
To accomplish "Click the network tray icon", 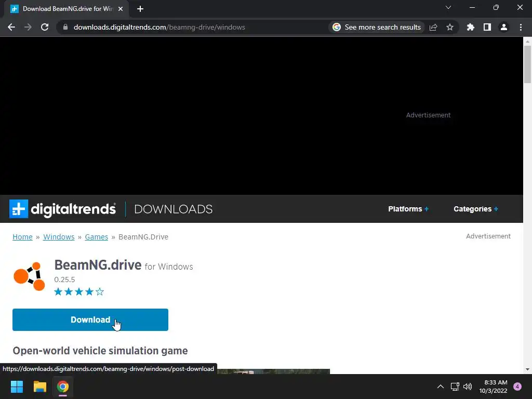I will coord(455,387).
